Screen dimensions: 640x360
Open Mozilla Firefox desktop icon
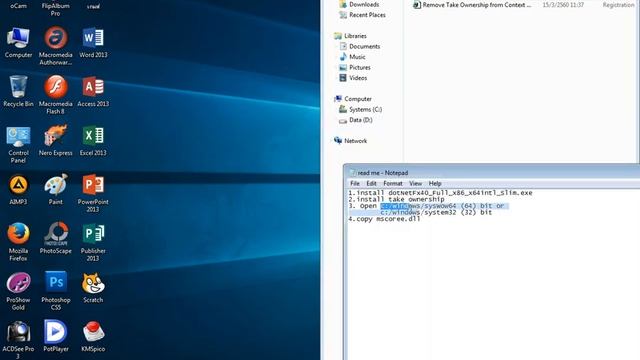[18, 242]
